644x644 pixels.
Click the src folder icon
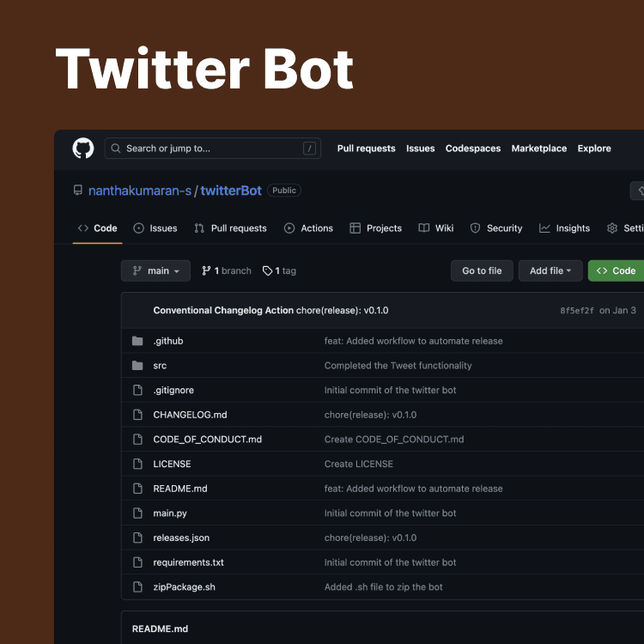tap(137, 366)
